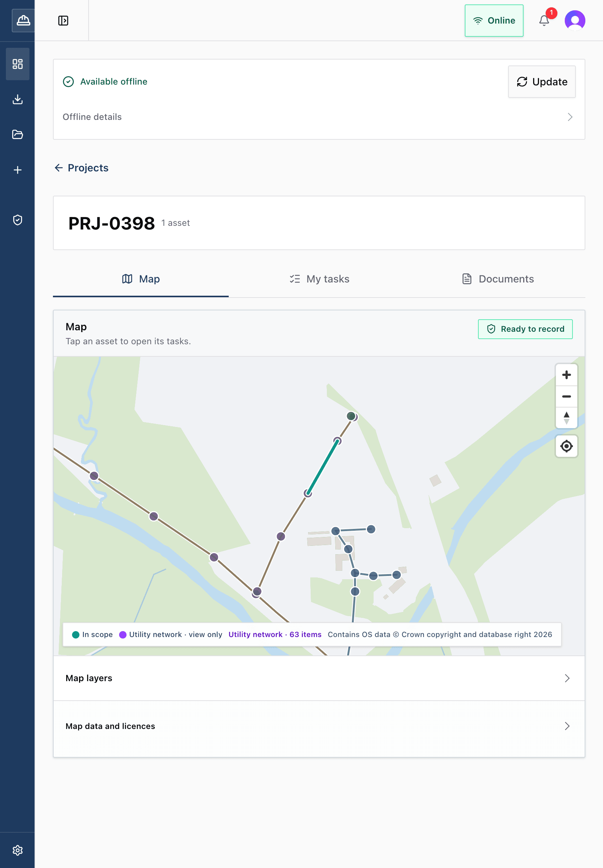Image resolution: width=603 pixels, height=868 pixels.
Task: Click the Update button
Action: point(542,82)
